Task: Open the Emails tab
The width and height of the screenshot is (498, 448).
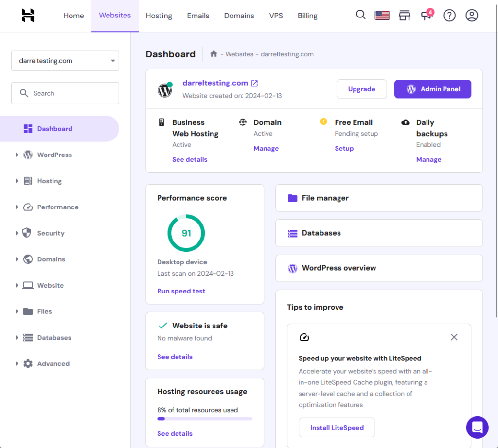Action: [198, 16]
